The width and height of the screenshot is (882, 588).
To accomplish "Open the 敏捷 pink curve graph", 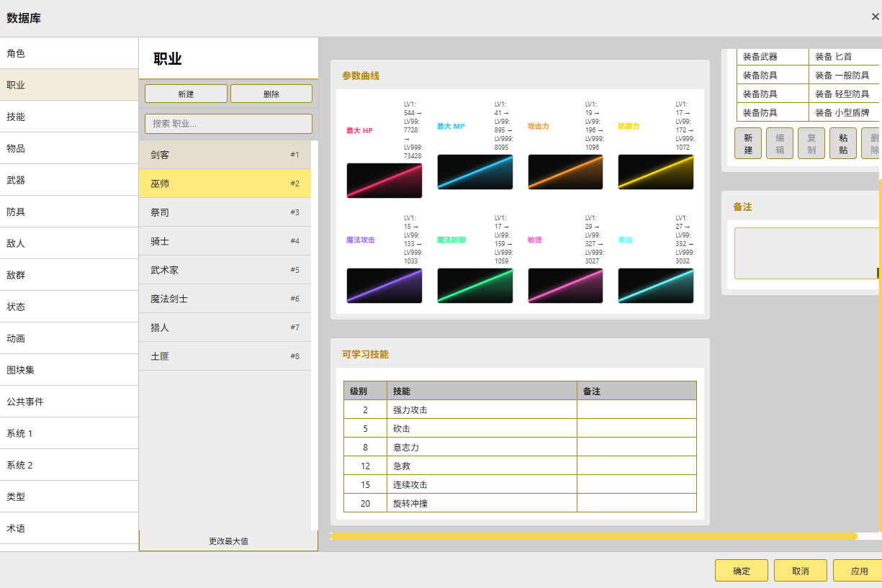I will pos(565,286).
